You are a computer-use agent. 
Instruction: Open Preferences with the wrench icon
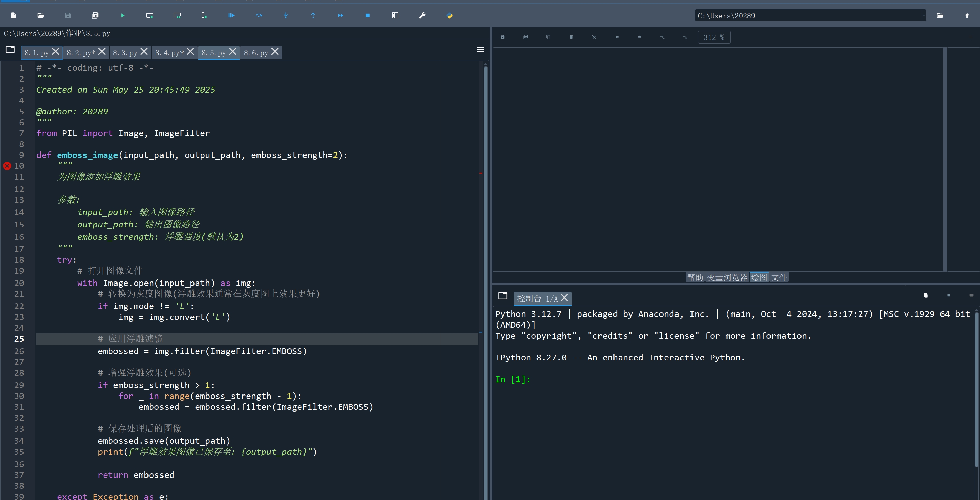(x=422, y=16)
